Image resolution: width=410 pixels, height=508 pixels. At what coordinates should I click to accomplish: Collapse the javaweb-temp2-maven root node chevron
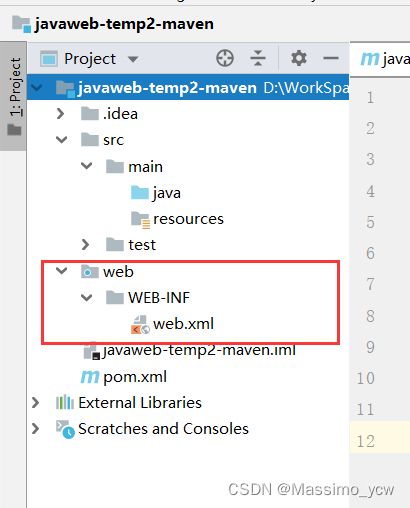[x=37, y=88]
